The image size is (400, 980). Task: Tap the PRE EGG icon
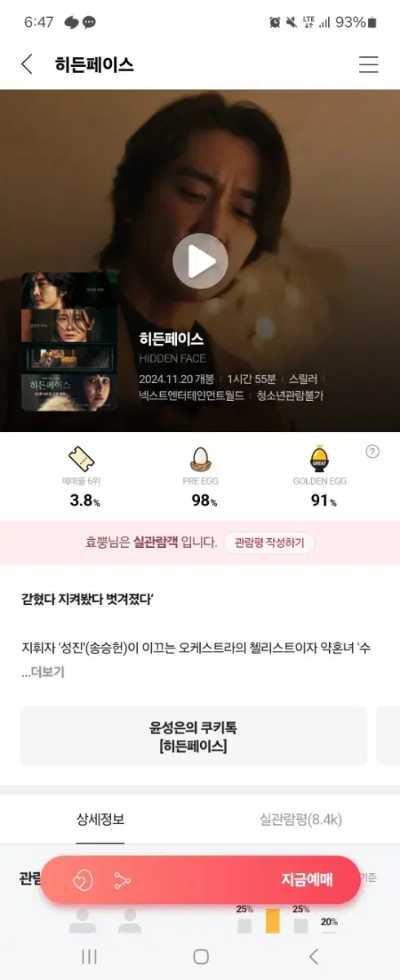(200, 459)
